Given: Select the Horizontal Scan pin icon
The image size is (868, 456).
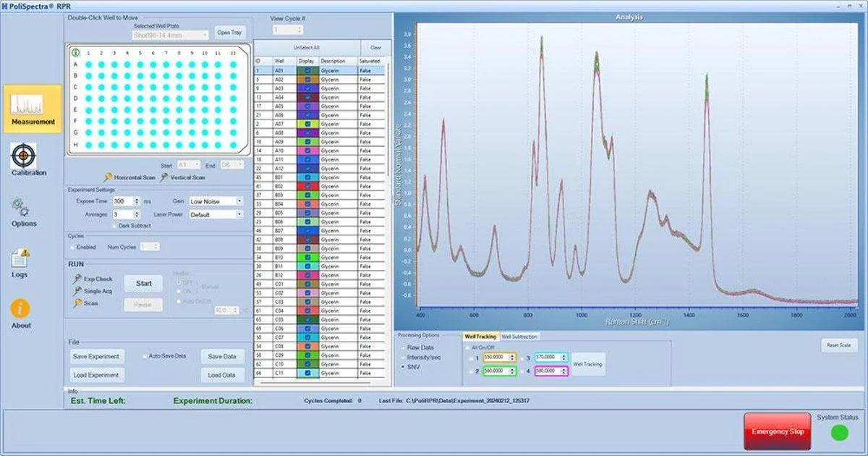Looking at the screenshot, I should click(108, 177).
